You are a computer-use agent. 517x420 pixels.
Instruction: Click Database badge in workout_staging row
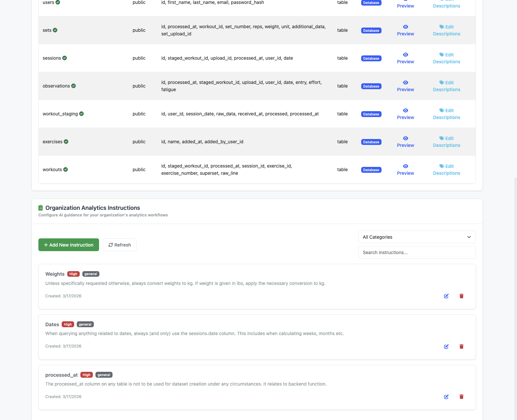[371, 114]
